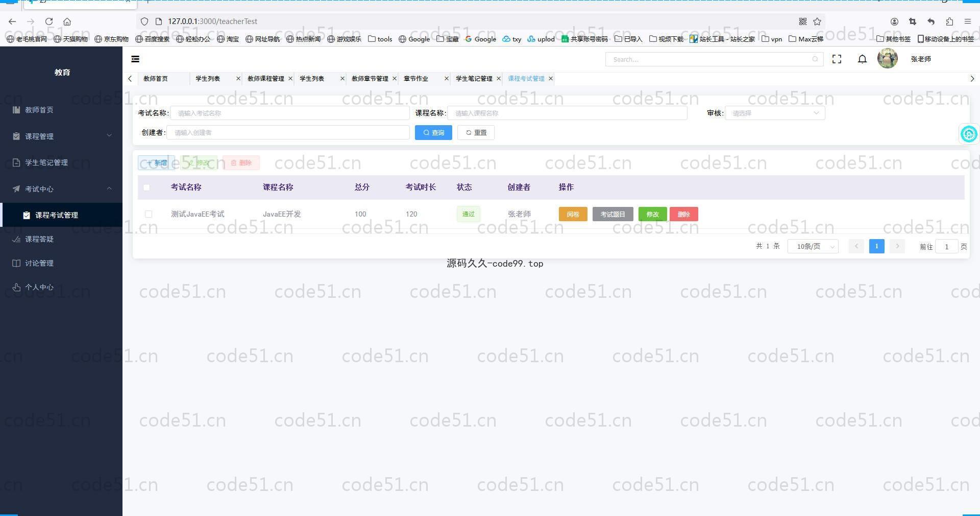The height and width of the screenshot is (516, 980).
Task: Close the 教师课程管理 tab
Action: [290, 79]
